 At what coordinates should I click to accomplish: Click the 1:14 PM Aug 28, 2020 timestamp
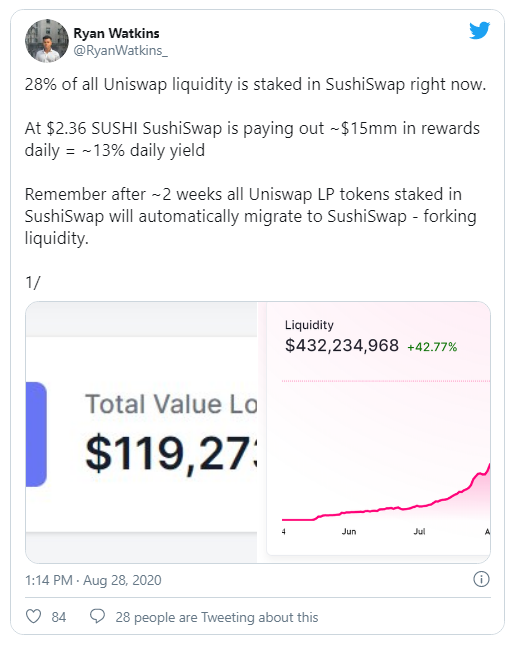(93, 580)
